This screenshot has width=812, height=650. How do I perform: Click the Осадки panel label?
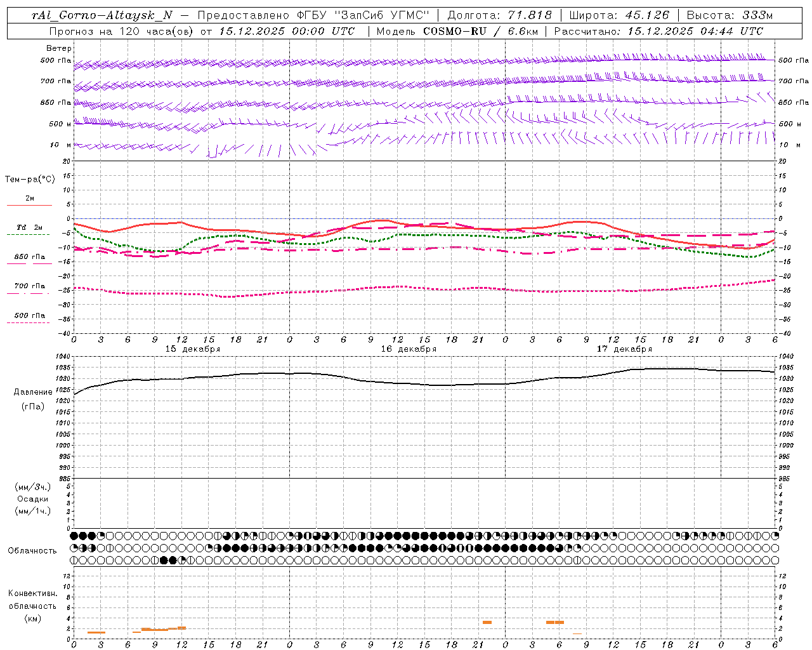click(32, 499)
